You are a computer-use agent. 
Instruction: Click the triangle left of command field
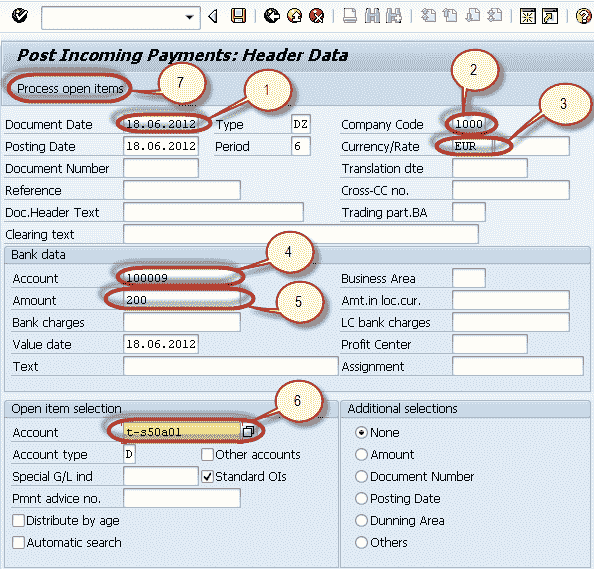[x=213, y=16]
